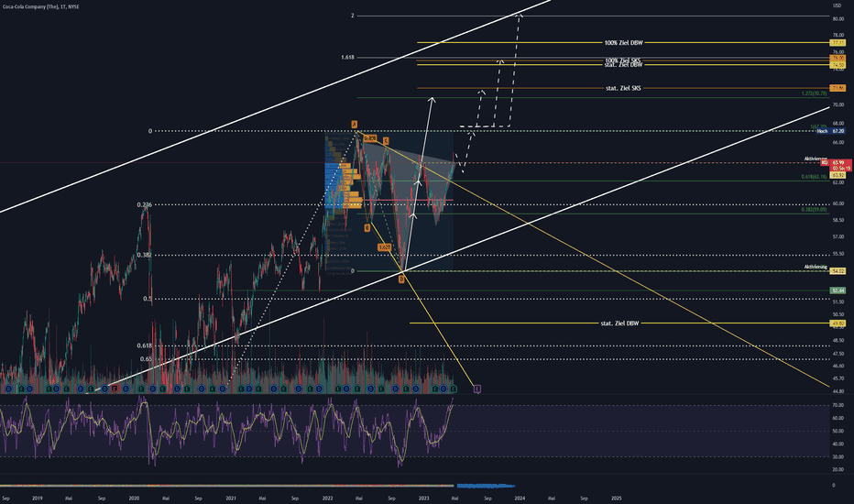Click the orange 1.621 ratio label
854x504 pixels.
click(384, 247)
